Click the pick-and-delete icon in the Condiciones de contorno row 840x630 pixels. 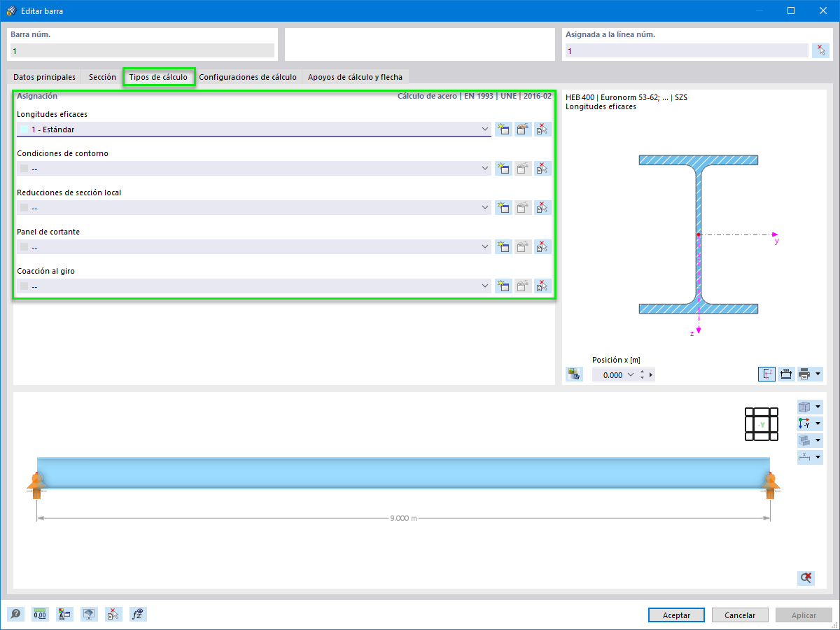click(542, 168)
